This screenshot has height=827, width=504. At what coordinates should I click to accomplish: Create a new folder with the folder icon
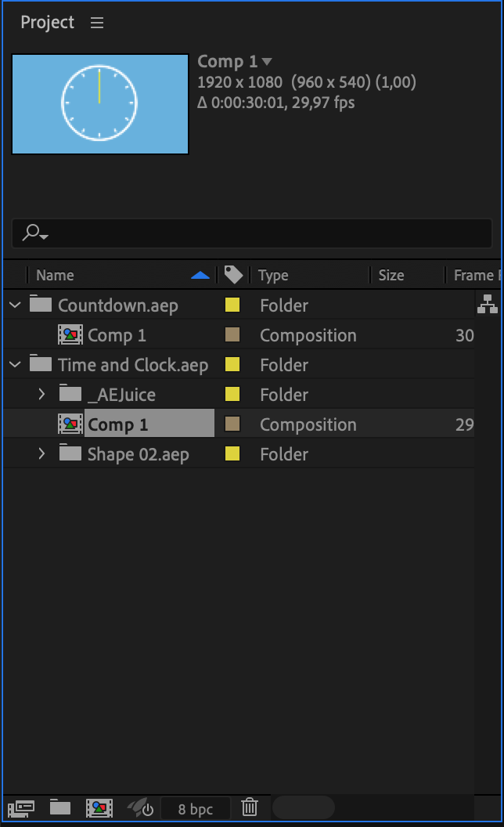(60, 807)
